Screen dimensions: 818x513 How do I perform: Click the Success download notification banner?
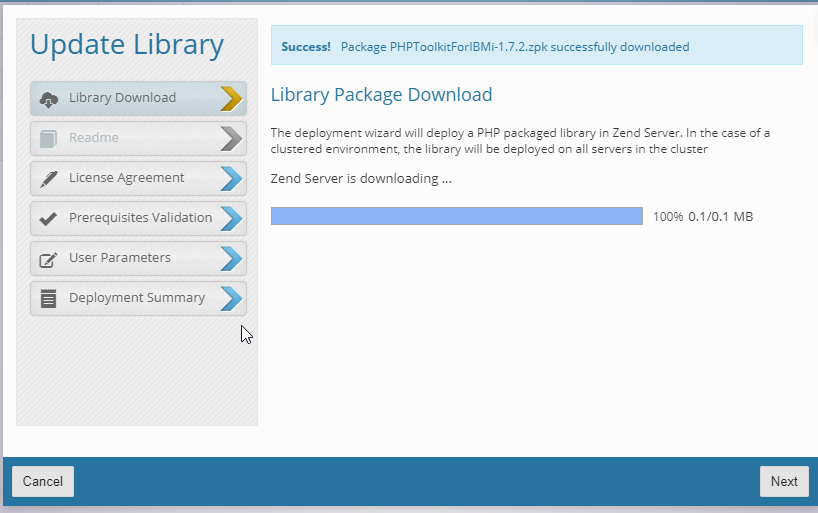pyautogui.click(x=536, y=46)
